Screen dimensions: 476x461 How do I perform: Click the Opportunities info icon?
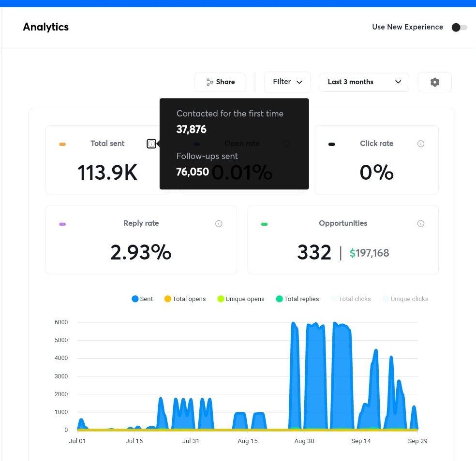(420, 224)
